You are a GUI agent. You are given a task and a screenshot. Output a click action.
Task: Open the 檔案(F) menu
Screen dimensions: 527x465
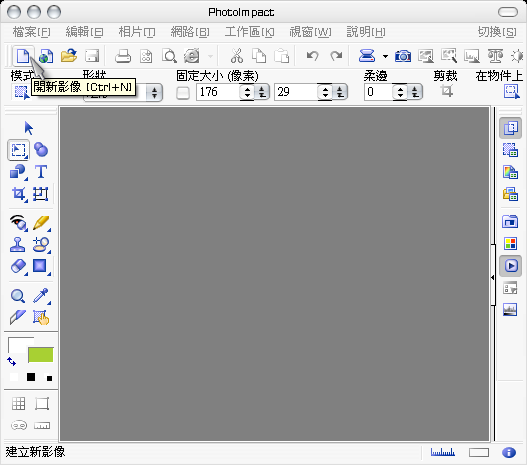pyautogui.click(x=32, y=32)
